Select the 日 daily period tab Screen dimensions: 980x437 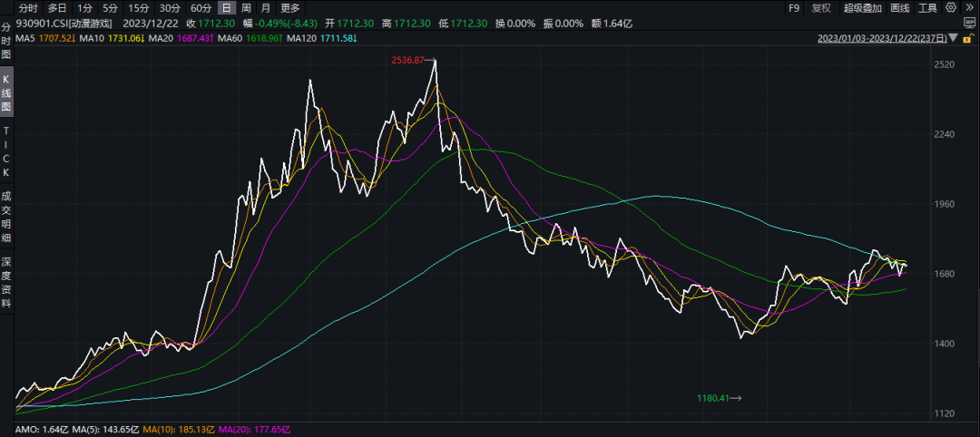[227, 8]
